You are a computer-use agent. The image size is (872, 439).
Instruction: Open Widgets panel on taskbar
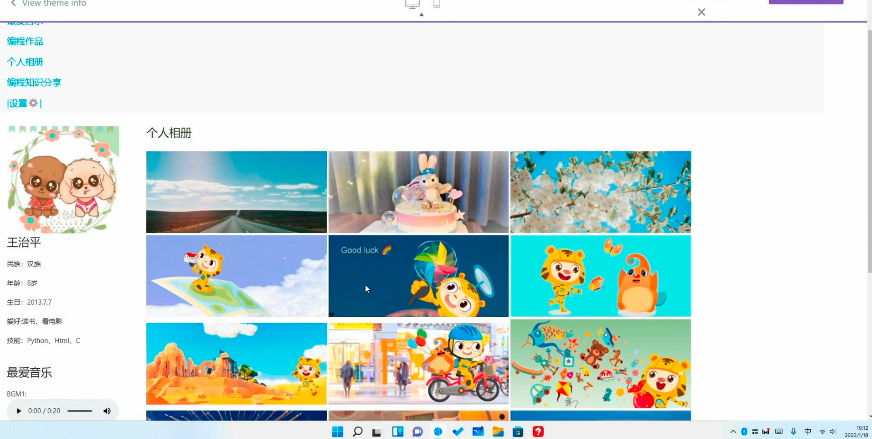[x=398, y=432]
